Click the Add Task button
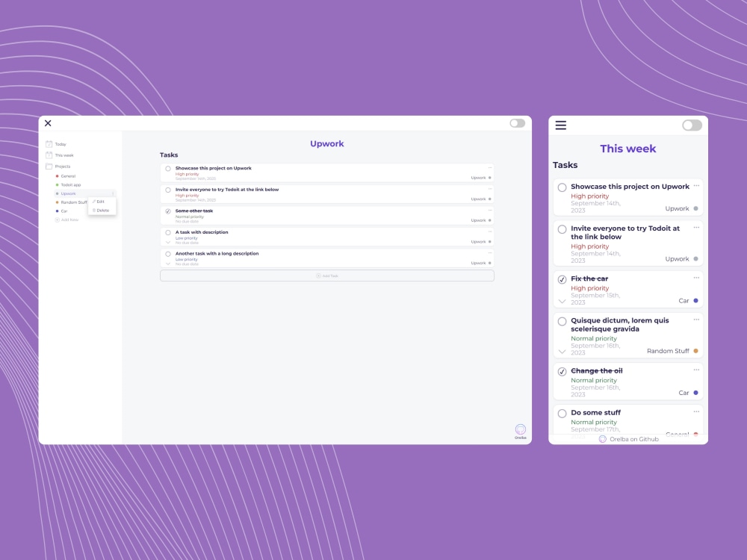The image size is (747, 560). (327, 276)
